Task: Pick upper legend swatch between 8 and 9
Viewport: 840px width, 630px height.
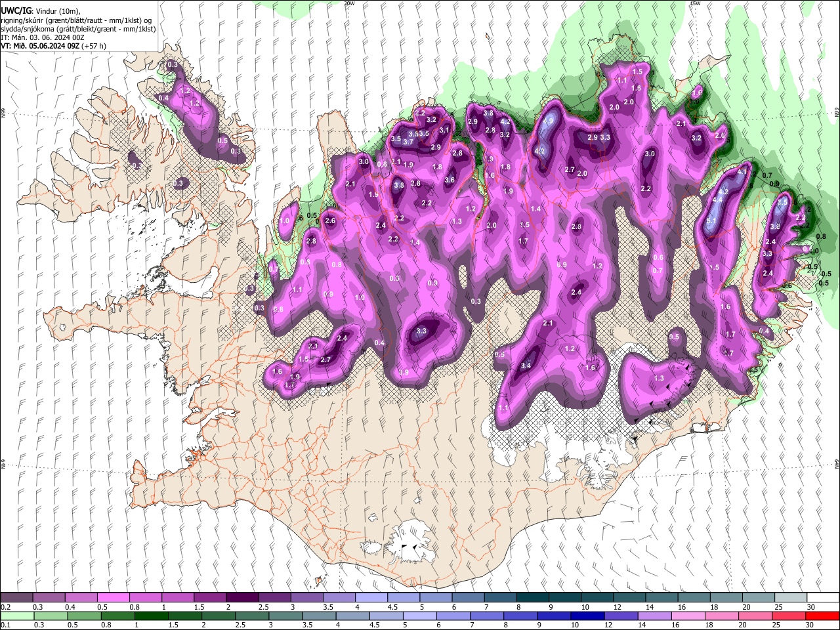Action: [x=532, y=598]
